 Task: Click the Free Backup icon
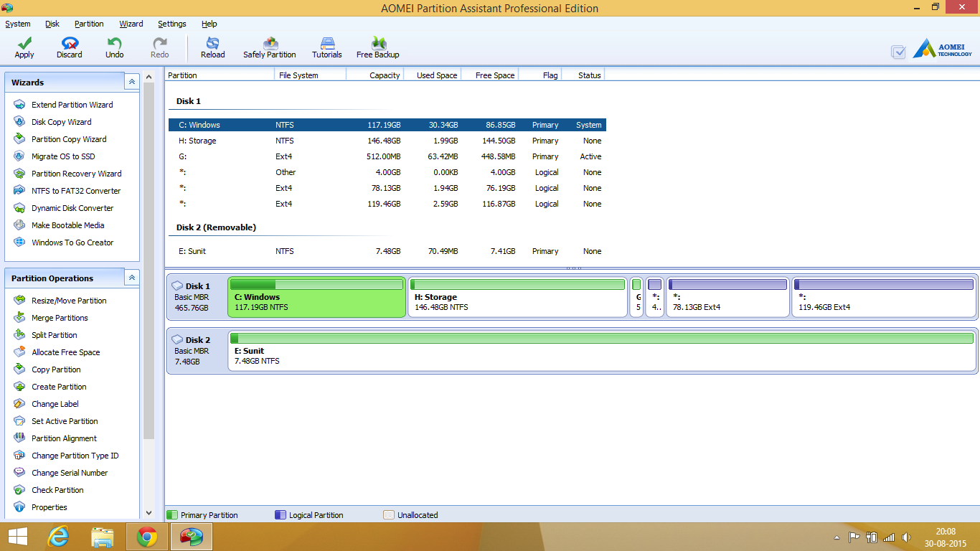pos(378,44)
